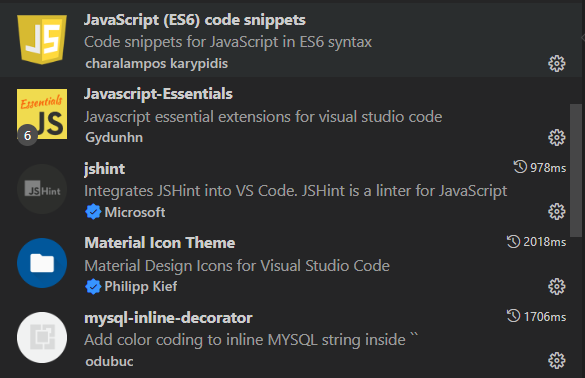Click description 'Javascript essential extensions for visual studio code'
This screenshot has width=585, height=378.
263,117
